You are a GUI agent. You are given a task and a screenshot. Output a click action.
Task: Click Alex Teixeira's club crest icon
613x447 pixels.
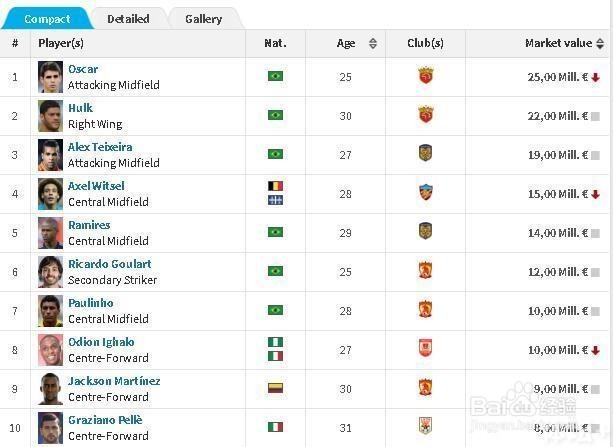click(x=425, y=154)
